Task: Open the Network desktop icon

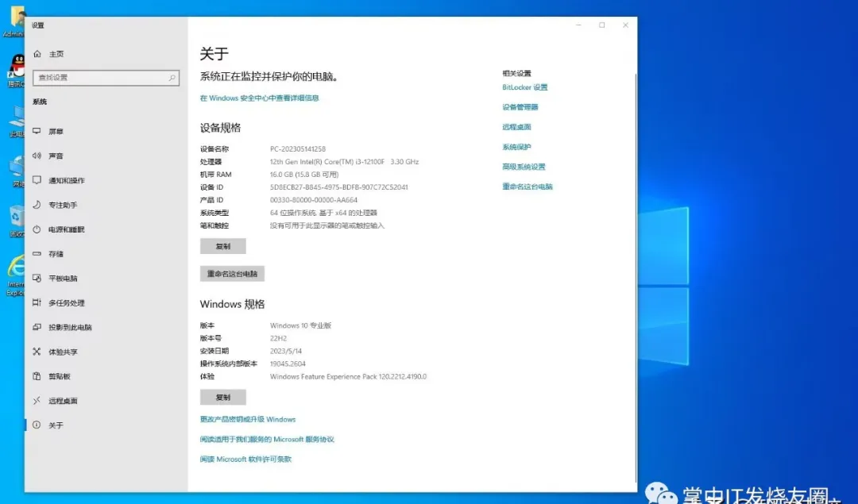Action: 17,171
